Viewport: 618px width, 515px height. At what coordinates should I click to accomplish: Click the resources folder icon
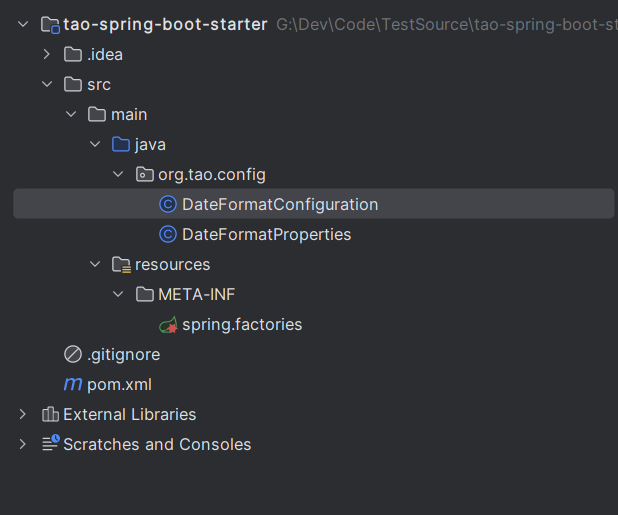coord(121,264)
